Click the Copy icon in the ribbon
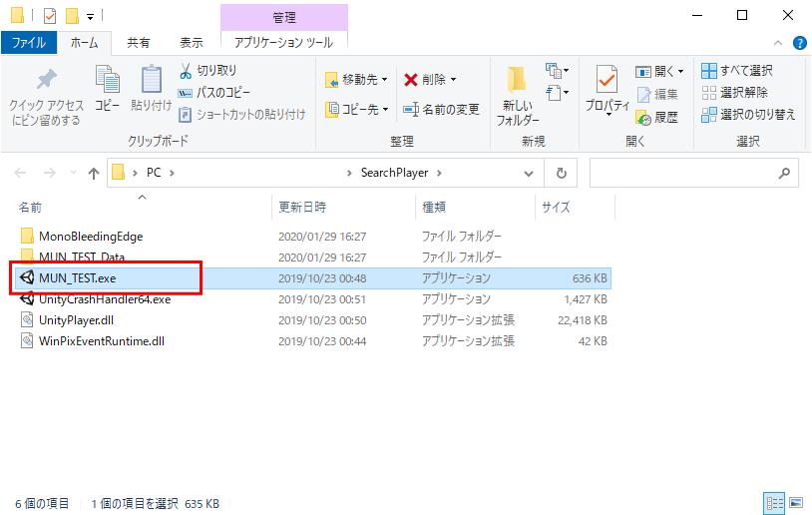 [107, 81]
